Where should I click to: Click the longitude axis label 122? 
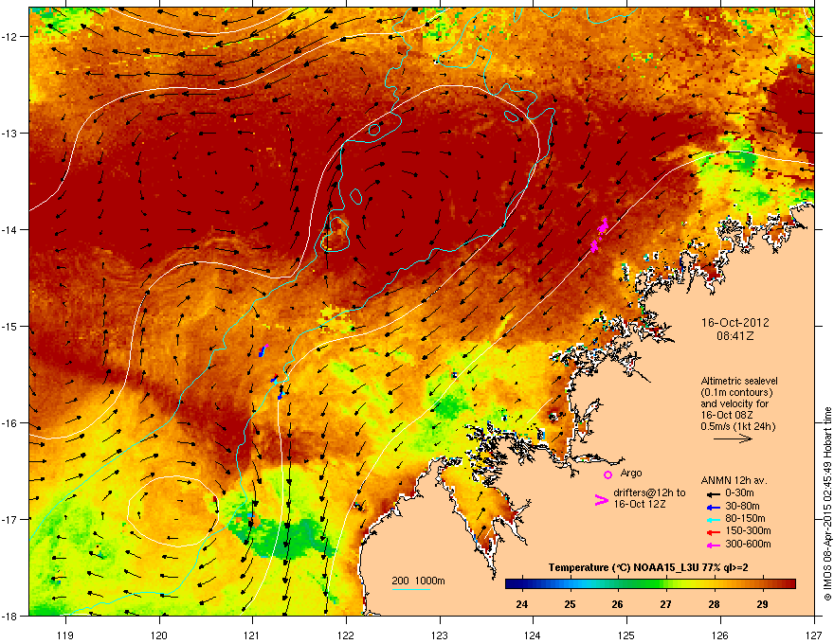(346, 635)
